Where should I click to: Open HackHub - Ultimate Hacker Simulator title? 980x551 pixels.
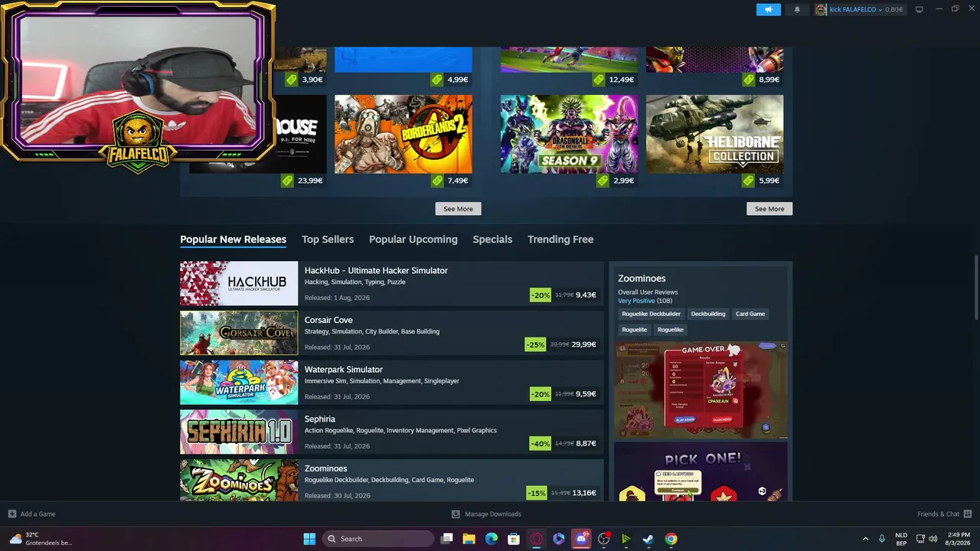(376, 270)
